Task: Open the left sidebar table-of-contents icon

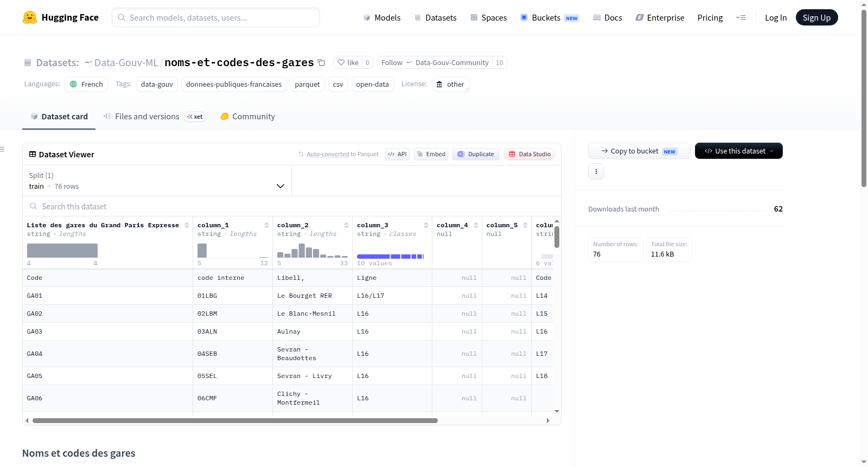Action: 2,149
